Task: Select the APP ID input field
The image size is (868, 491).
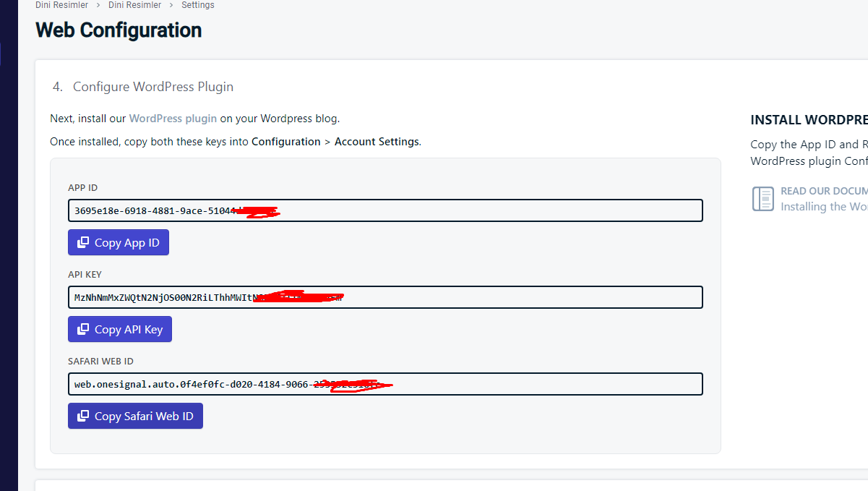Action: (385, 210)
